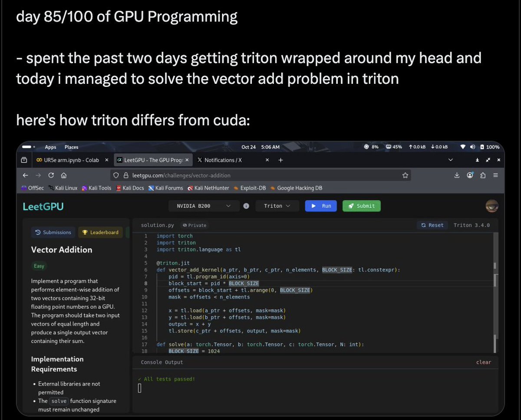521x420 pixels.
Task: Open the Firefox downloads panel
Action: pos(457,175)
